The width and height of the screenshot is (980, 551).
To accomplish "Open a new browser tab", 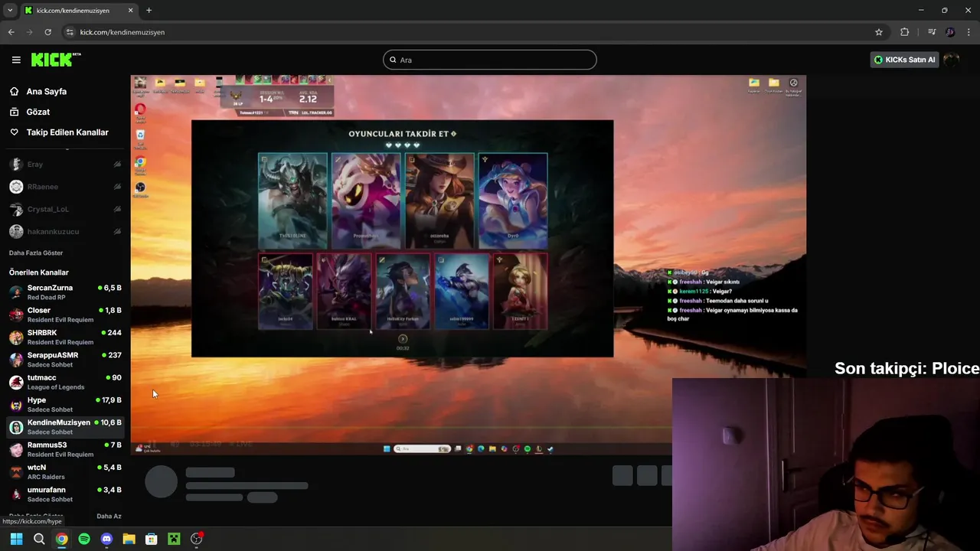I will click(x=149, y=11).
